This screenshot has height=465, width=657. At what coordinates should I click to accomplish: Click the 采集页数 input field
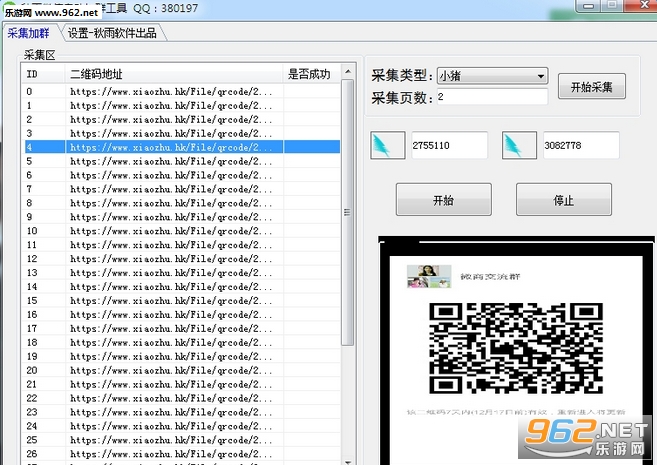(x=492, y=97)
